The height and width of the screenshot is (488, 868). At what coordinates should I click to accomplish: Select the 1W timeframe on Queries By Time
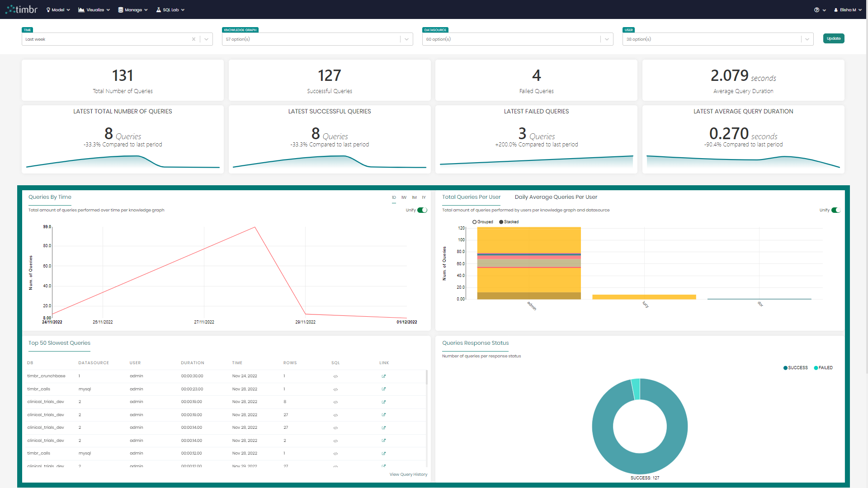pos(404,197)
